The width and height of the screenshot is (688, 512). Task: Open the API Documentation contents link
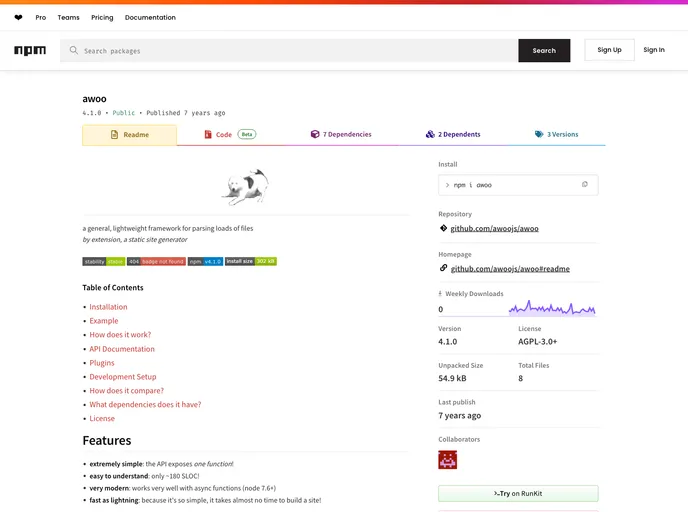click(122, 349)
